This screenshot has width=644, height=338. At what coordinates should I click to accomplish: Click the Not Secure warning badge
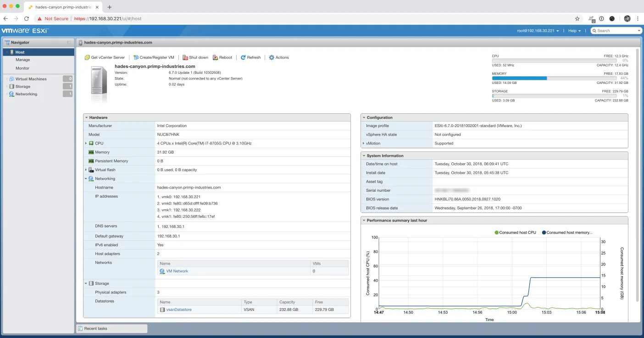[53, 19]
